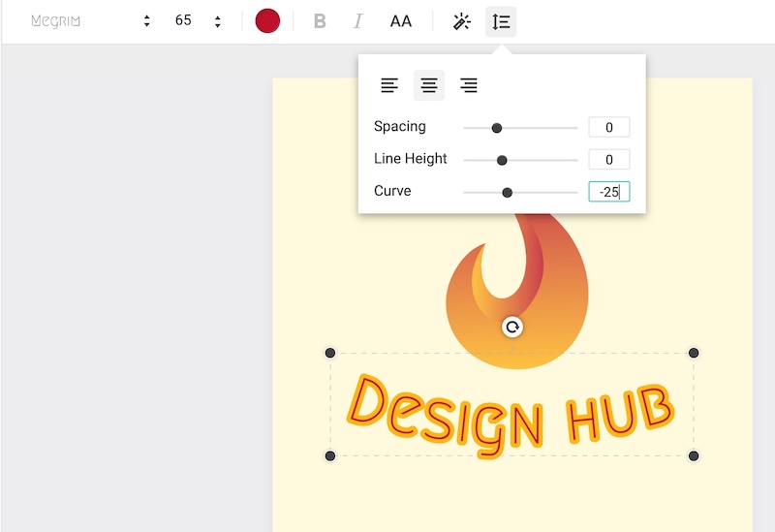Select the curved Design Hub text
775x532 pixels.
511,416
